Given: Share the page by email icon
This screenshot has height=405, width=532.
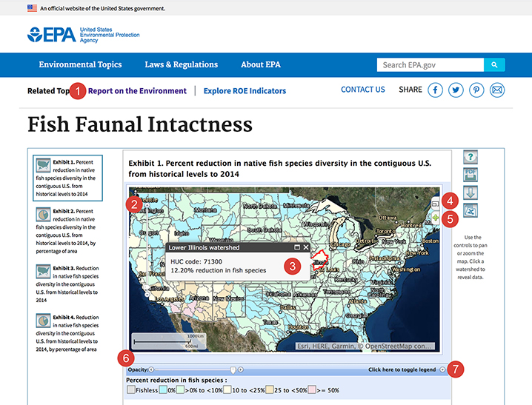Looking at the screenshot, I should tap(497, 90).
